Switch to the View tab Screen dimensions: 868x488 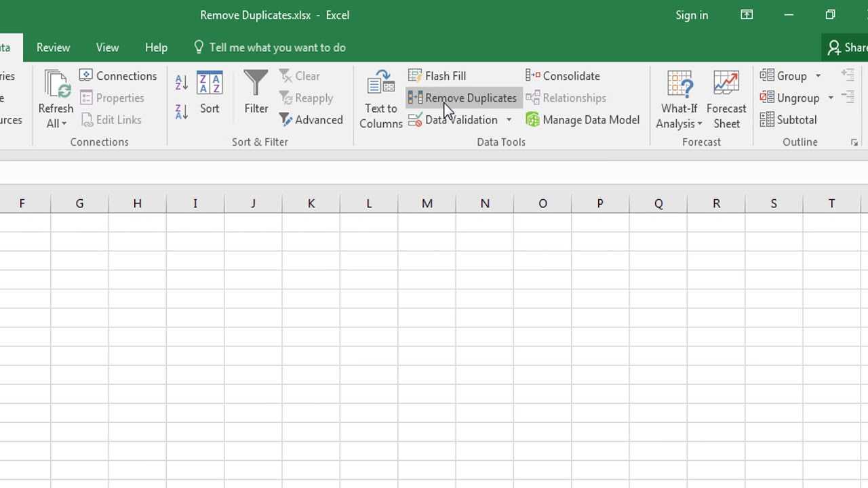(107, 47)
